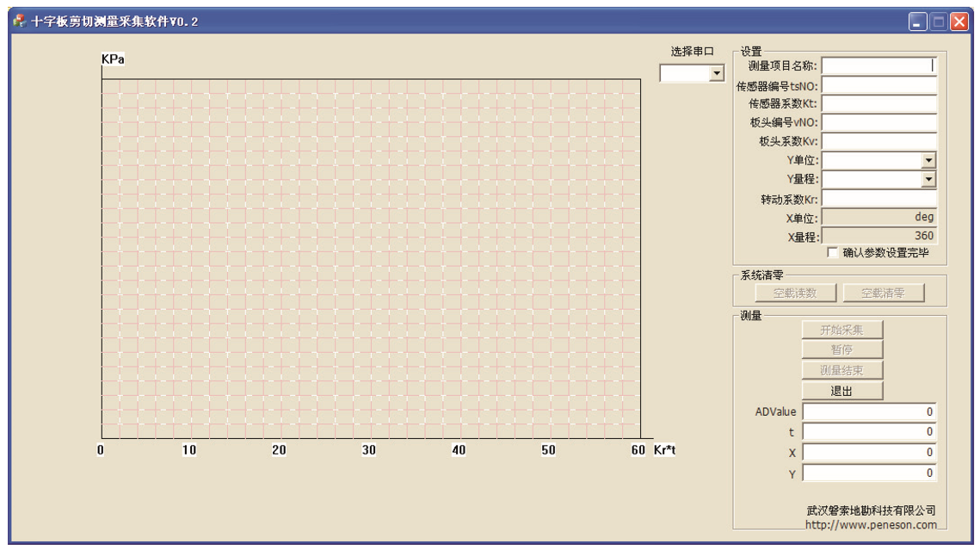Image resolution: width=980 pixels, height=550 pixels.
Task: Open the 选择串口 serial port dropdown
Action: (x=717, y=74)
